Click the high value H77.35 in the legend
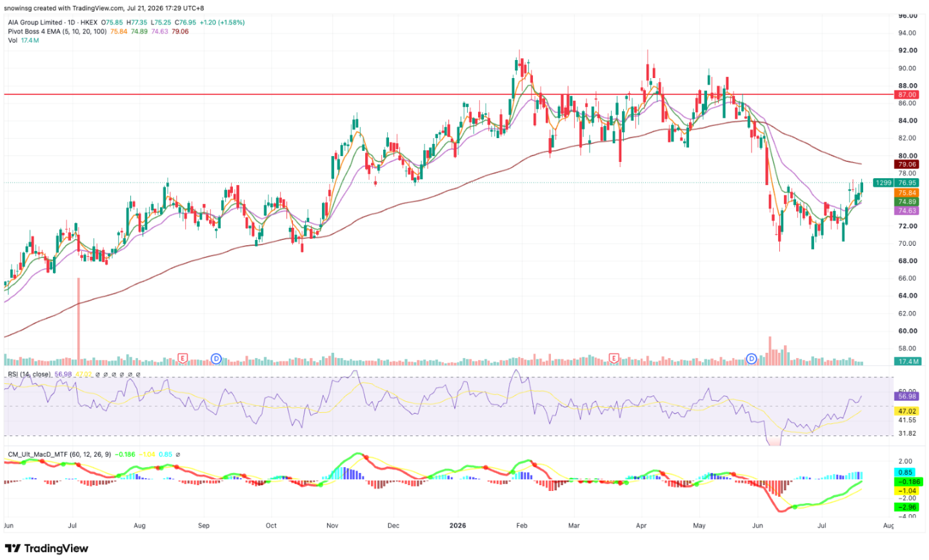This screenshot has height=560, width=929. 137,23
